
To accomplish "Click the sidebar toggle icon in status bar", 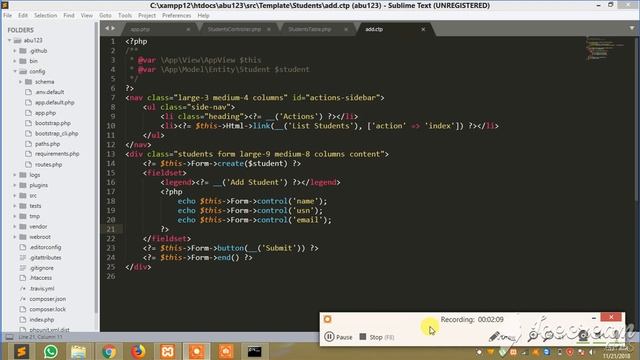I will pos(9,337).
